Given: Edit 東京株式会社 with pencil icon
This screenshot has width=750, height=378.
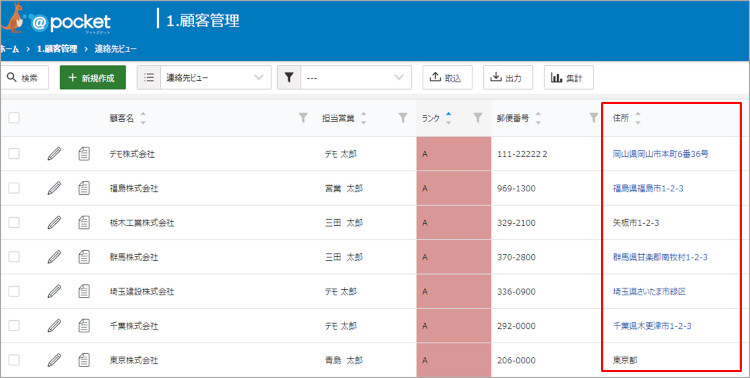Looking at the screenshot, I should click(55, 360).
